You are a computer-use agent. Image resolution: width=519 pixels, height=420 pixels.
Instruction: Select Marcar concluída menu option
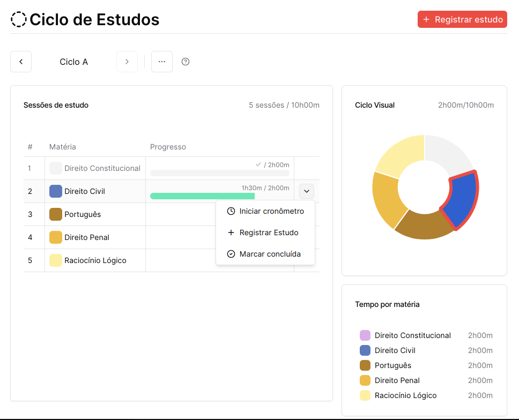click(x=270, y=254)
